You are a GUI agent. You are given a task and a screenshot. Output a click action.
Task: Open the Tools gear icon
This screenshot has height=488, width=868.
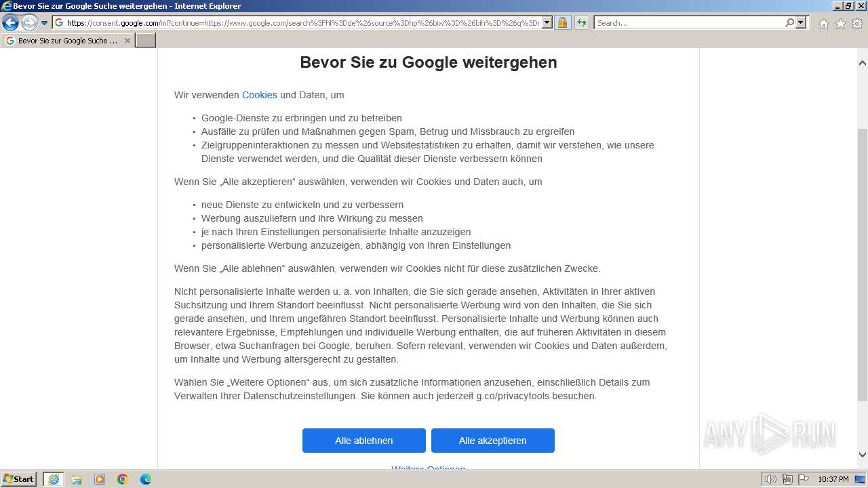coord(857,24)
